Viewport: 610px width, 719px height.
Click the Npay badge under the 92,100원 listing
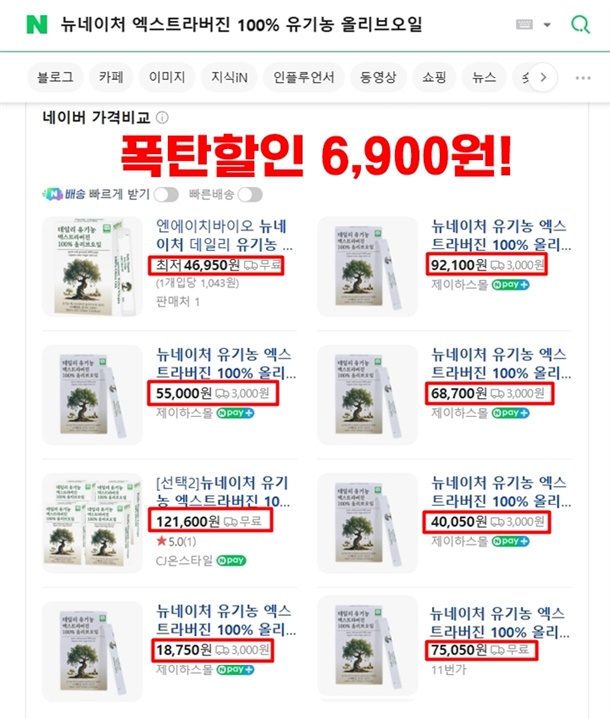[x=510, y=285]
